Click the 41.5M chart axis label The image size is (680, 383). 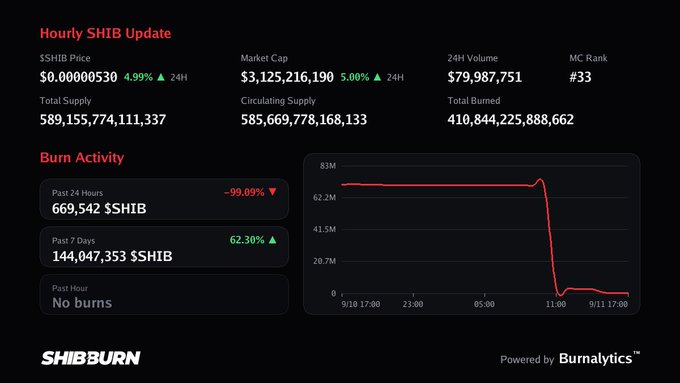pos(324,229)
